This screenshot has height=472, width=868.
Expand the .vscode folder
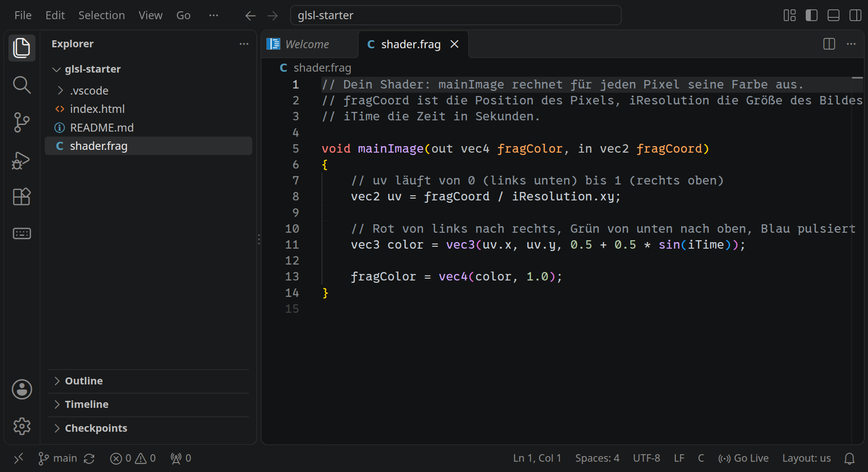pos(149,90)
